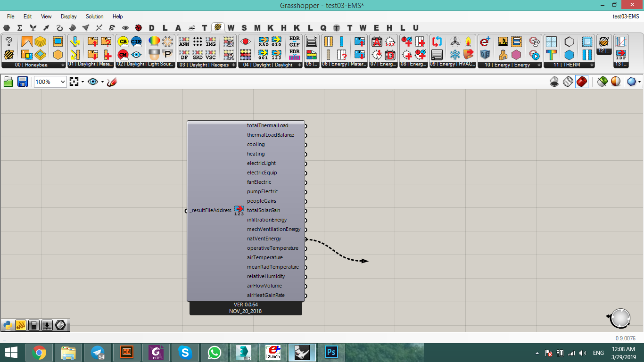Click the _resultFileAddress input parameter
The image size is (644, 362).
pos(210,210)
